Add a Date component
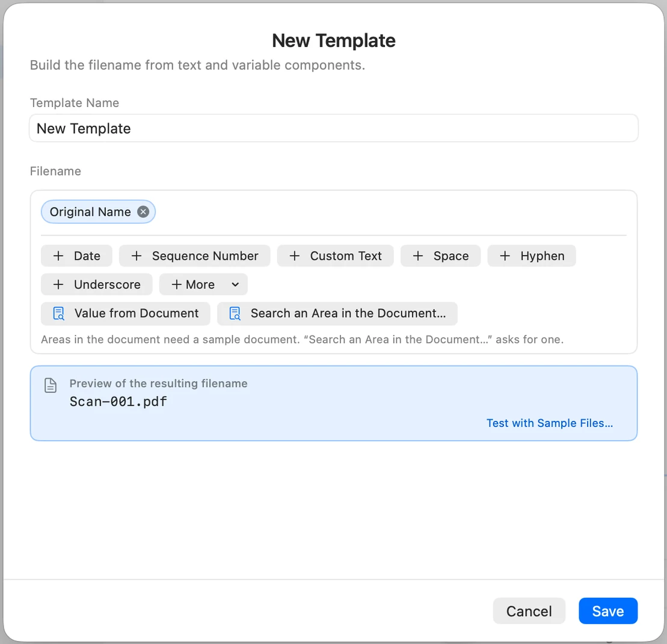 point(76,256)
